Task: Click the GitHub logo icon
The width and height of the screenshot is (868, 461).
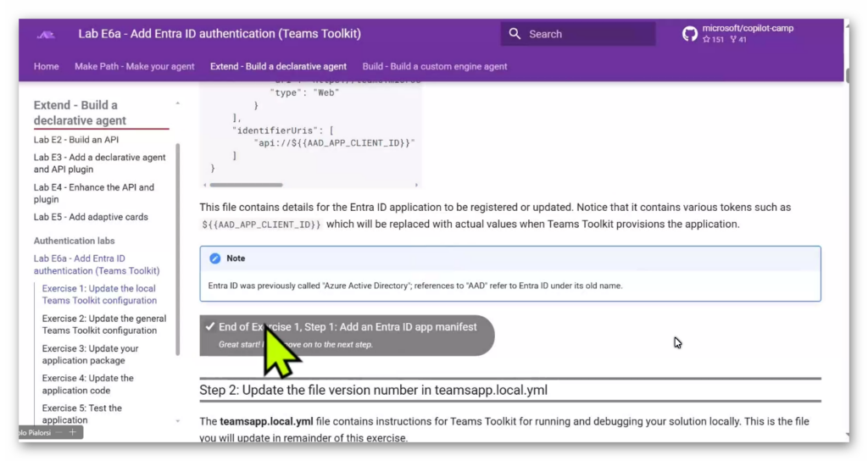Action: point(690,34)
